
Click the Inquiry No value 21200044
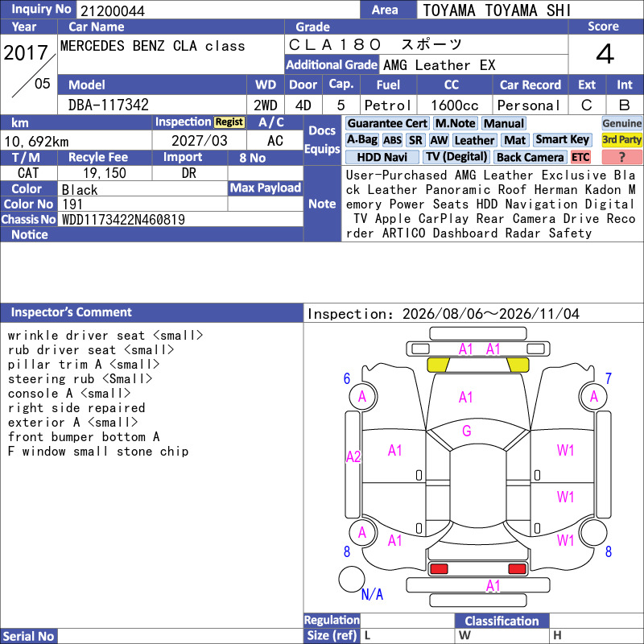113,10
